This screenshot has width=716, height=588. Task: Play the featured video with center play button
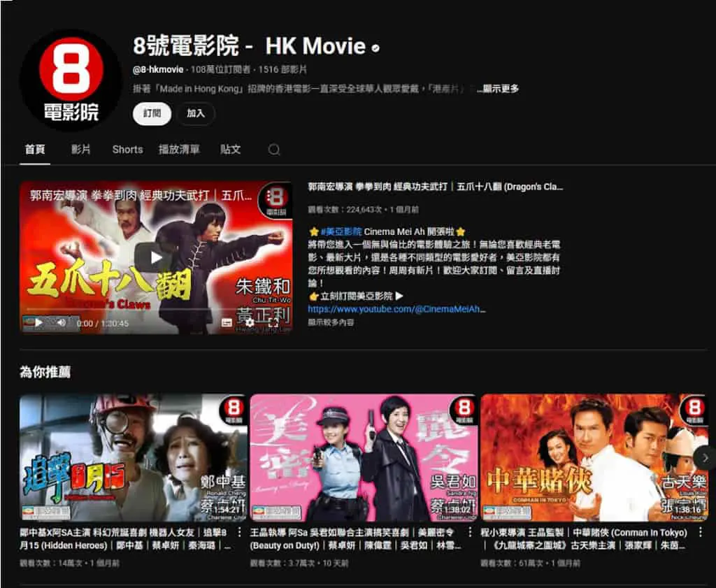point(156,257)
